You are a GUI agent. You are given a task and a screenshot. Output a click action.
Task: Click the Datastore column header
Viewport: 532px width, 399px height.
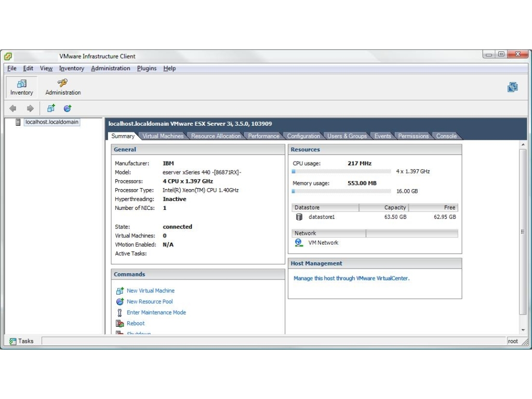point(325,208)
